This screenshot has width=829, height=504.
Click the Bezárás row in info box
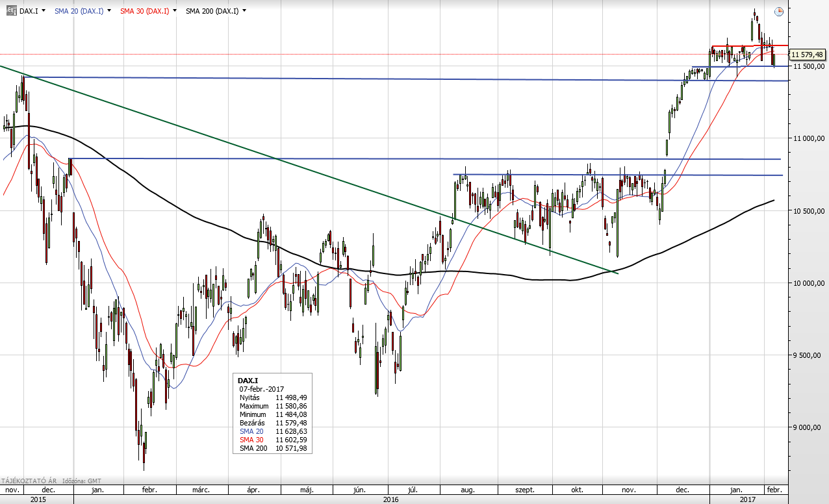coord(273,423)
